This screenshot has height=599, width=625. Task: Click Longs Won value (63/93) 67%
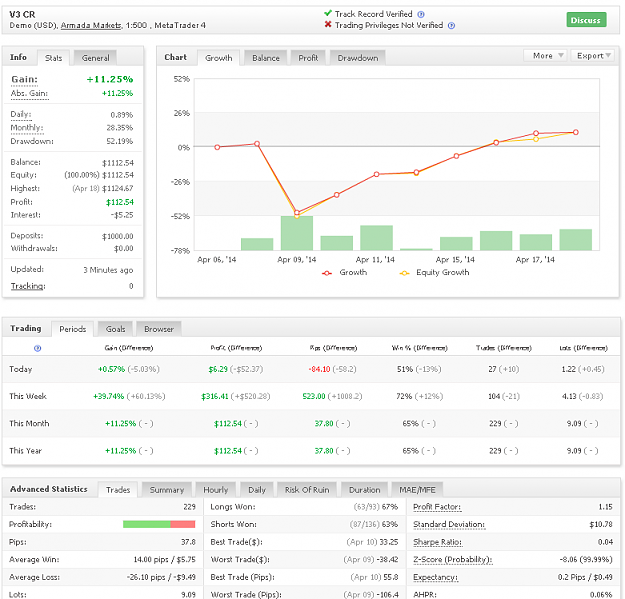click(x=375, y=507)
